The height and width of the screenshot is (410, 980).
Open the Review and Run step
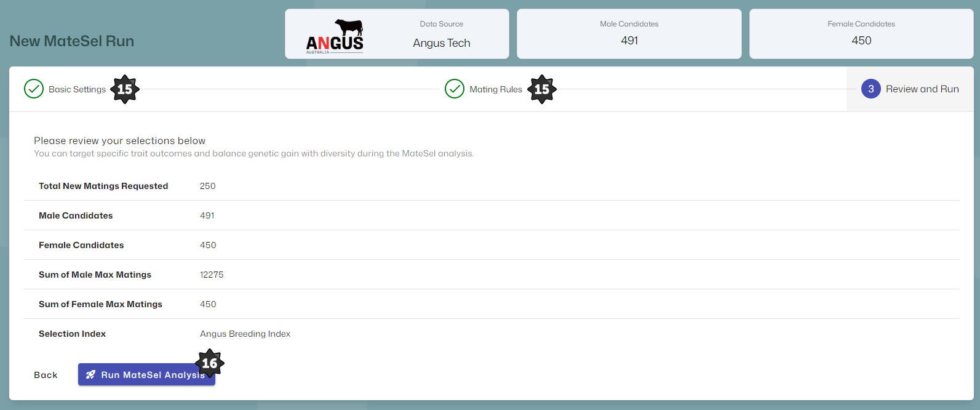click(x=922, y=89)
